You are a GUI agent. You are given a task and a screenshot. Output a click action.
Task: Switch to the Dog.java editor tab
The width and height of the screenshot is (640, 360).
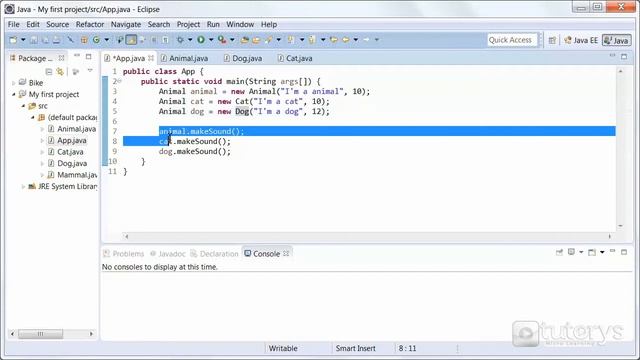click(x=243, y=58)
